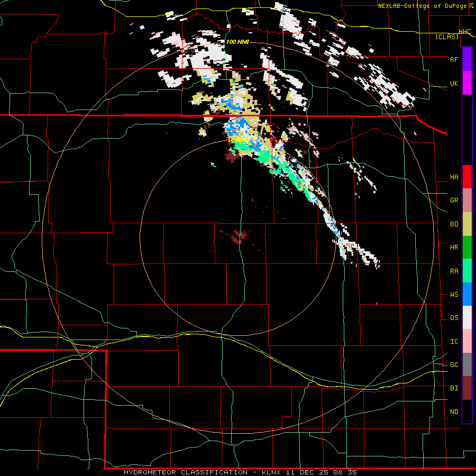Click the purple RF color swatch in legend

pyautogui.click(x=467, y=59)
